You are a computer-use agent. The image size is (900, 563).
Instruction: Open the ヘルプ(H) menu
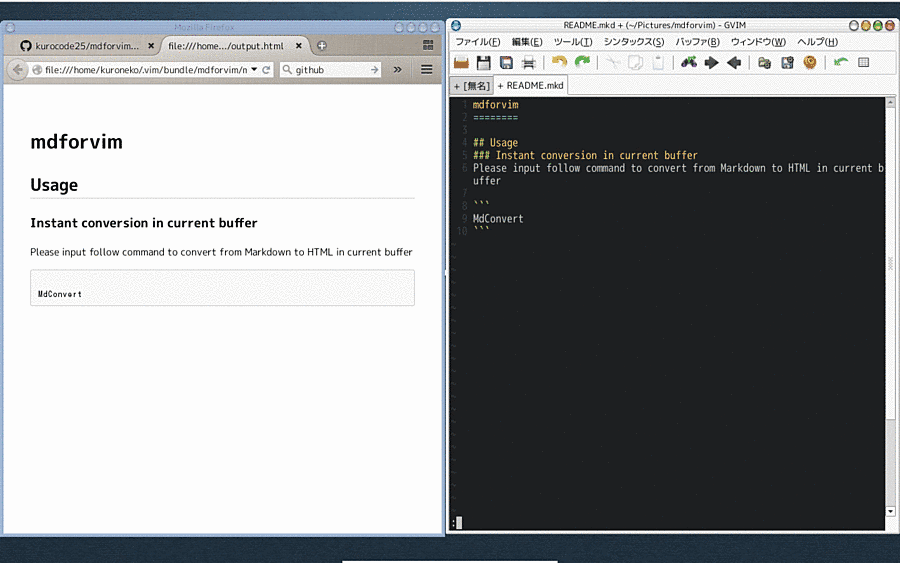click(817, 42)
